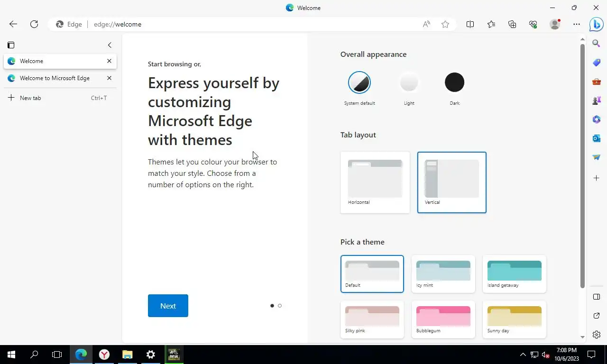
Task: Open taskbar Search
Action: click(x=34, y=355)
